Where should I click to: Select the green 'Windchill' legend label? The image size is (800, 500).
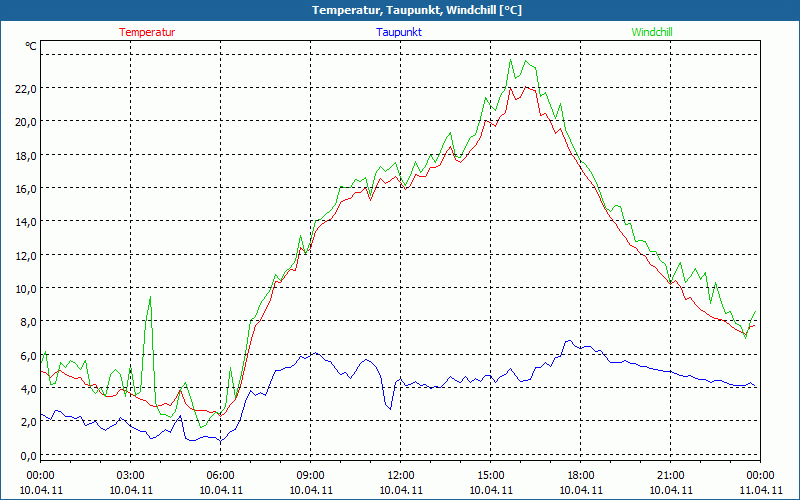pos(652,32)
